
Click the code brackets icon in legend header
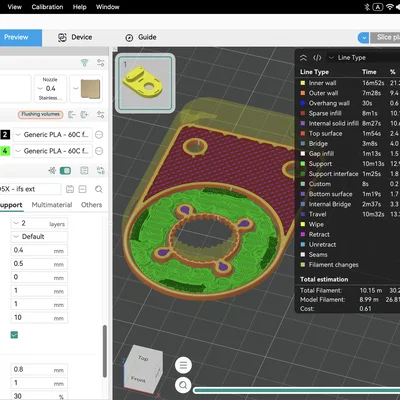(317, 58)
